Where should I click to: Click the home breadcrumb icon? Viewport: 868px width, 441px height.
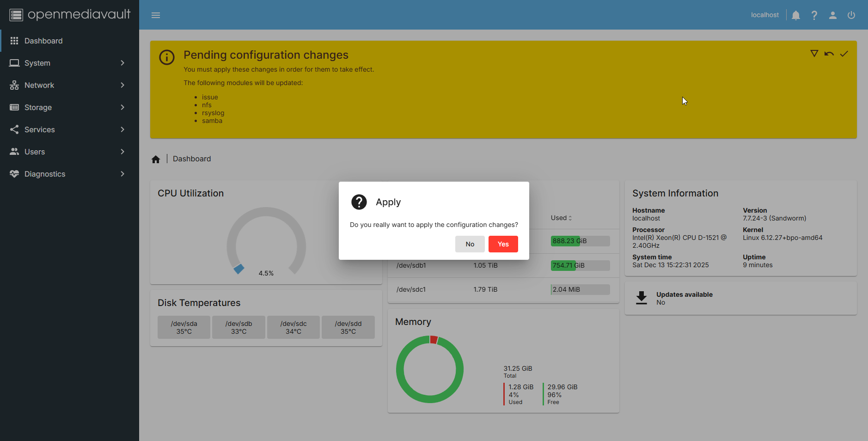pos(156,159)
